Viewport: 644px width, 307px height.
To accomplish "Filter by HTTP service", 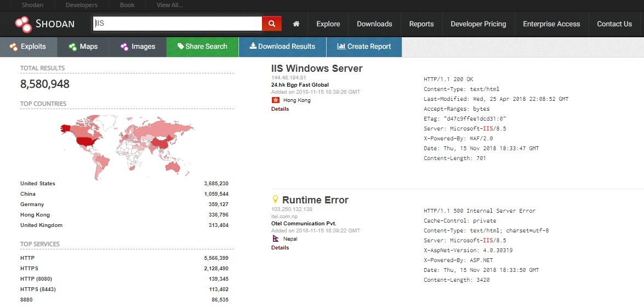I will 27,258.
